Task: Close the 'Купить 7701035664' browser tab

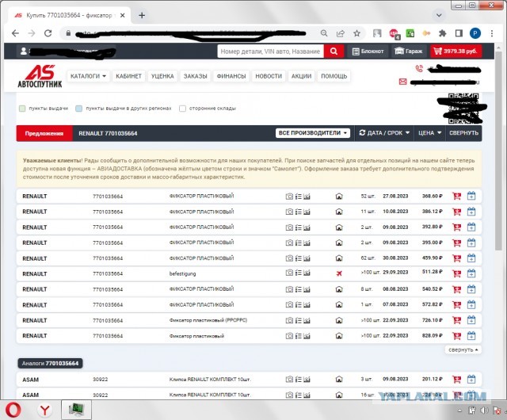Action: [x=123, y=15]
